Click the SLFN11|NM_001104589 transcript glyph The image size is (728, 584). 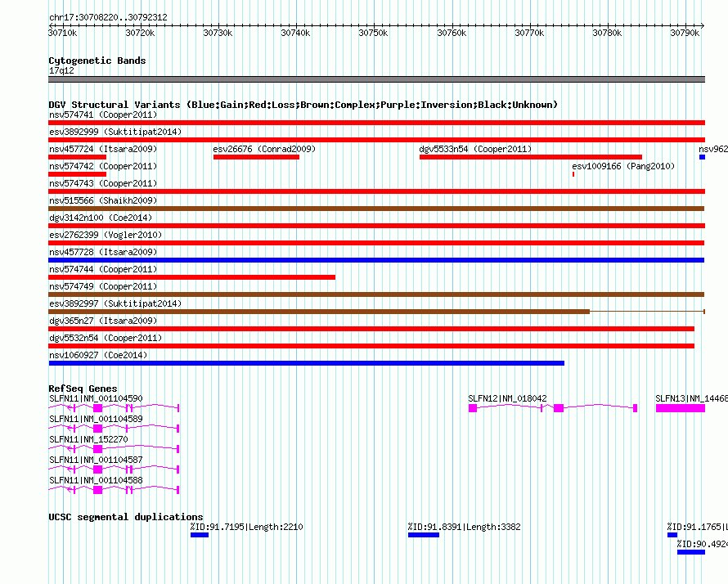pos(114,429)
